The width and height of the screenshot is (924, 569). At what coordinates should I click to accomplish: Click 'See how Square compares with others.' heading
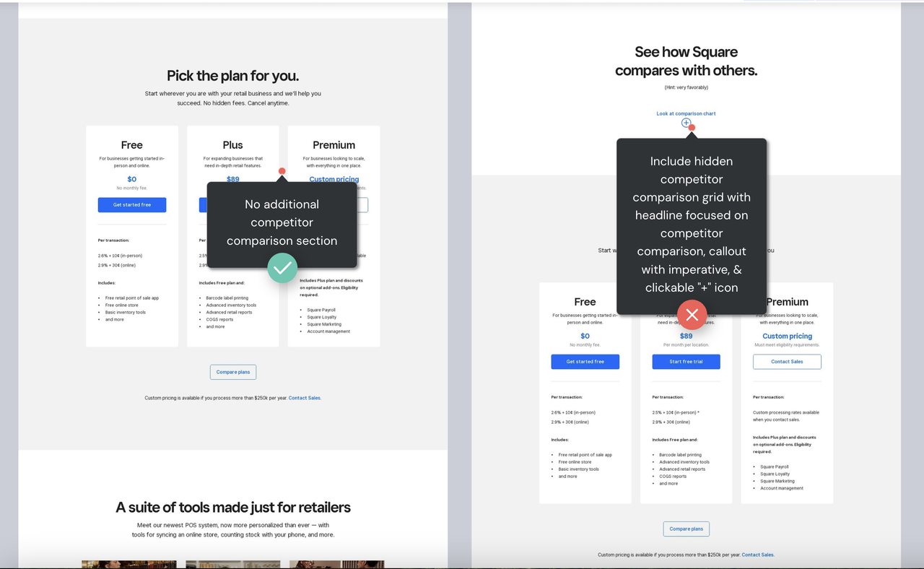[686, 61]
